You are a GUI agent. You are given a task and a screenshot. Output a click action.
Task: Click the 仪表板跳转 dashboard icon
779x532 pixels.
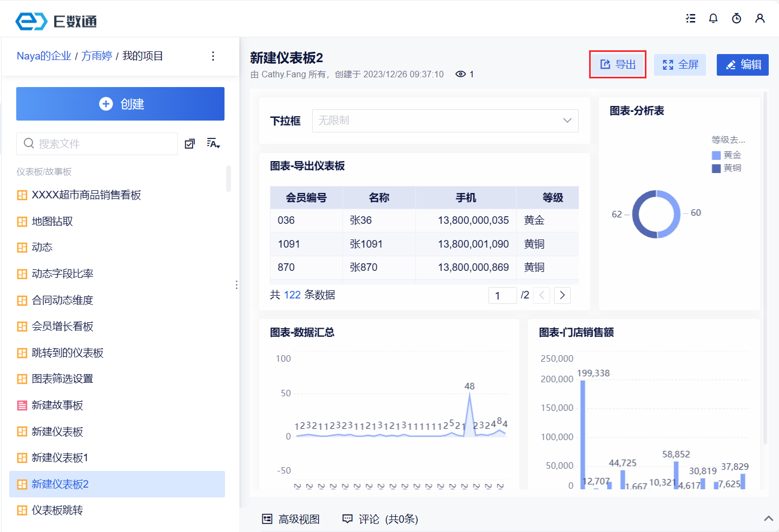22,510
